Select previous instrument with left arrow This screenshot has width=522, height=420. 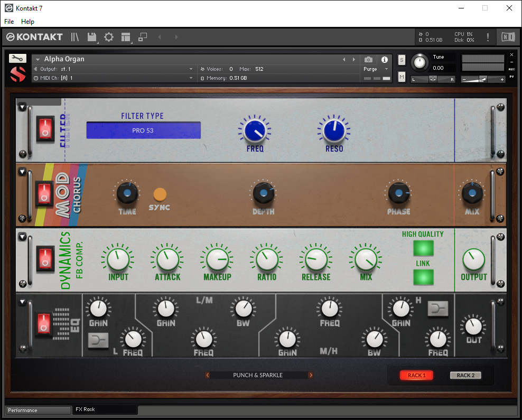point(344,60)
